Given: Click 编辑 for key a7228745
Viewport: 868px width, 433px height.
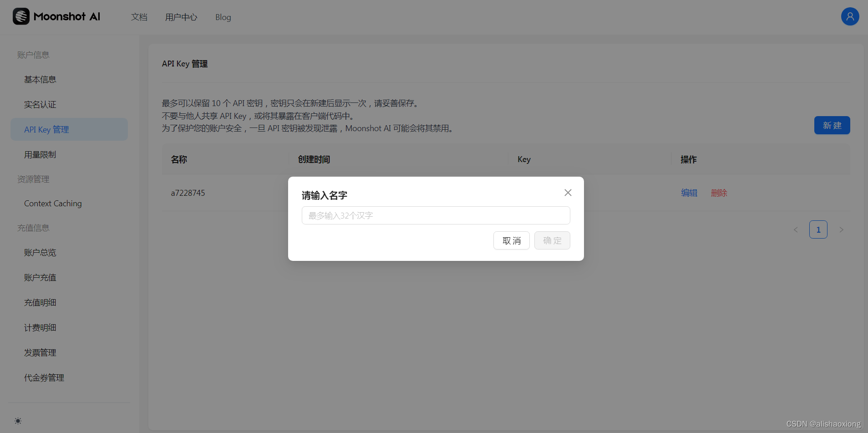Looking at the screenshot, I should pos(689,193).
